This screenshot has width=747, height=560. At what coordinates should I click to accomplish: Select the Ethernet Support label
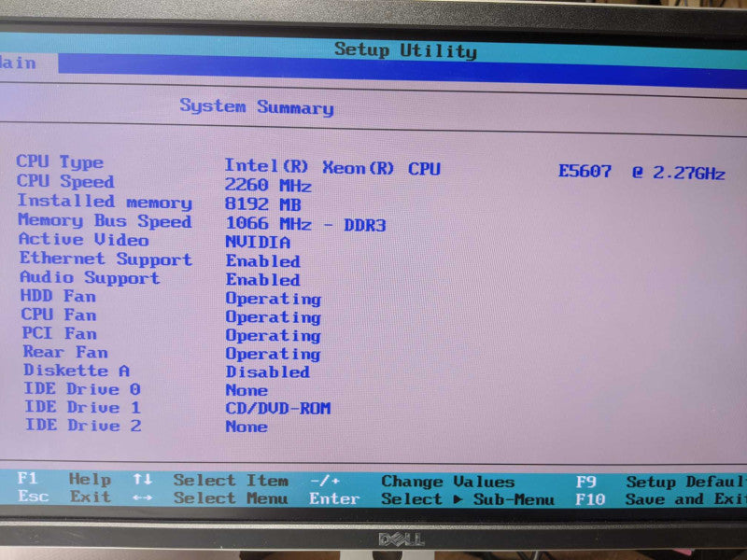(106, 259)
